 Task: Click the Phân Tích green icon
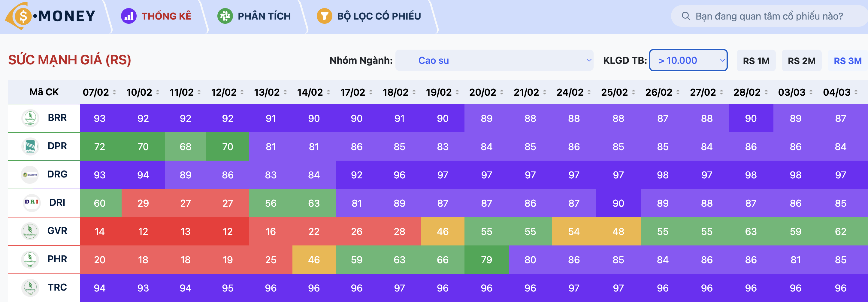pyautogui.click(x=225, y=16)
